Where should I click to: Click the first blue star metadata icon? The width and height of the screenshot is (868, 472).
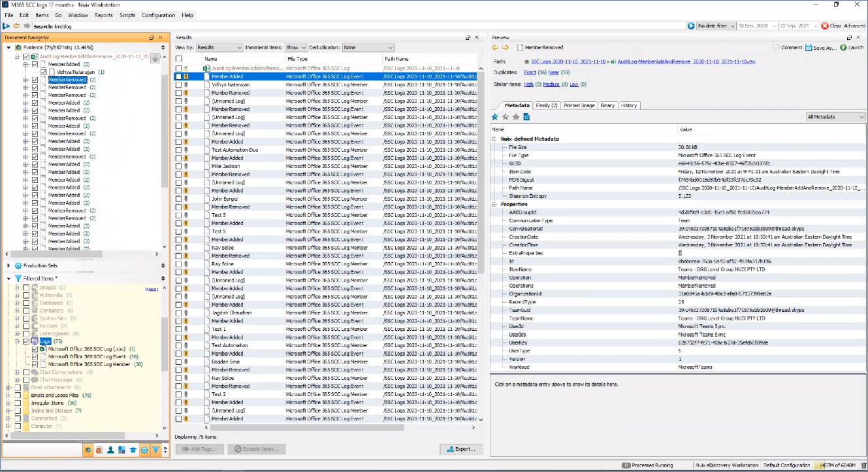pos(494,117)
